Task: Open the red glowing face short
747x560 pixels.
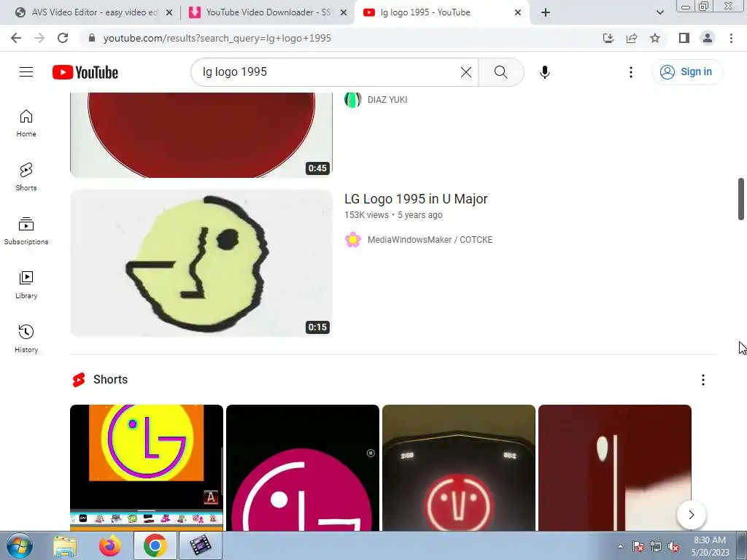Action: click(x=459, y=467)
